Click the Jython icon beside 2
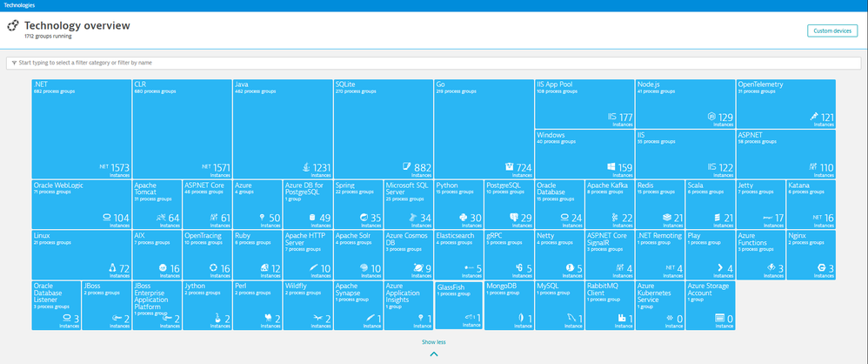This screenshot has width=868, height=364. click(x=218, y=318)
